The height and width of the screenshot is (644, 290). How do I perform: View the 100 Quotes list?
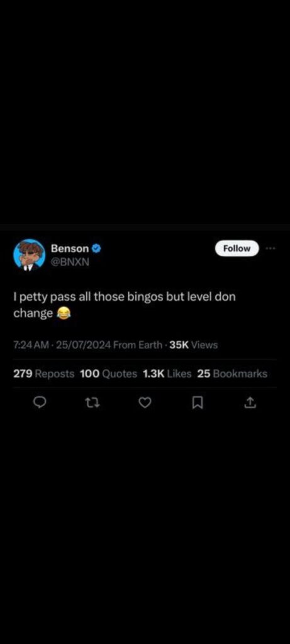[108, 374]
